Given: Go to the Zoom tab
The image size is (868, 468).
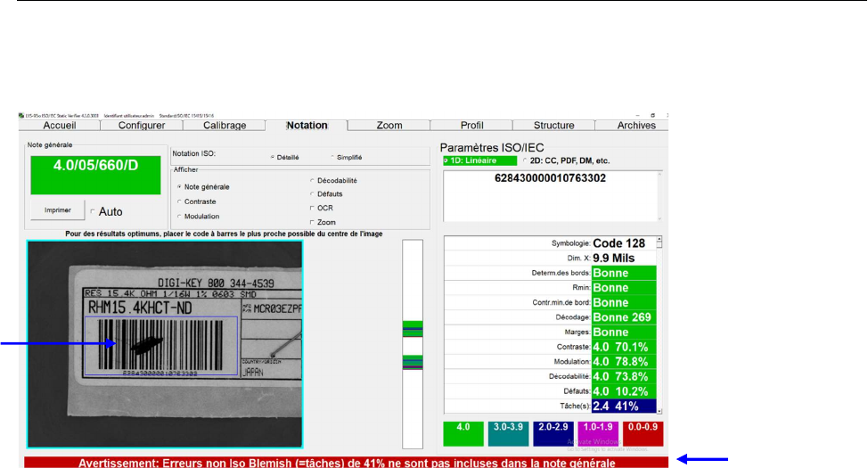Looking at the screenshot, I should pos(389,125).
